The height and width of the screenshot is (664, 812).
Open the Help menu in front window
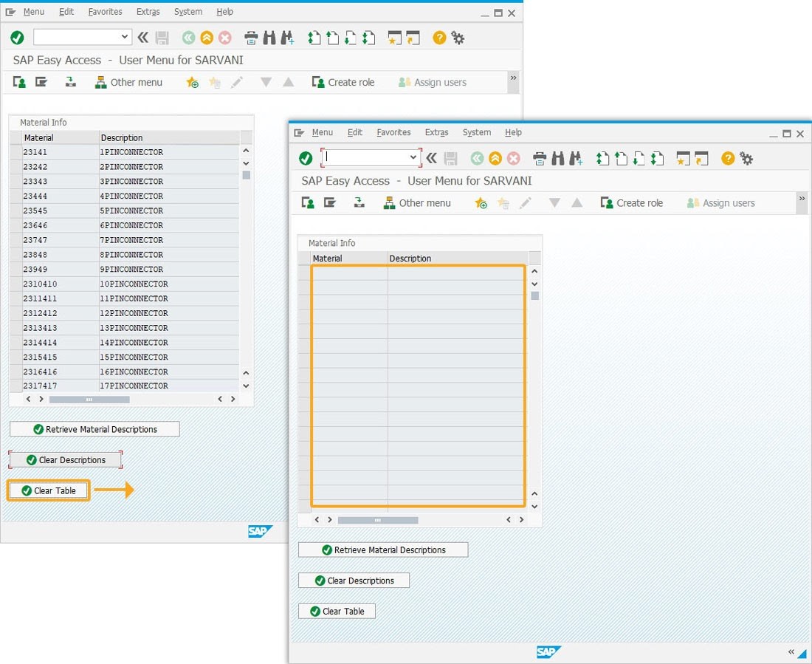[513, 133]
